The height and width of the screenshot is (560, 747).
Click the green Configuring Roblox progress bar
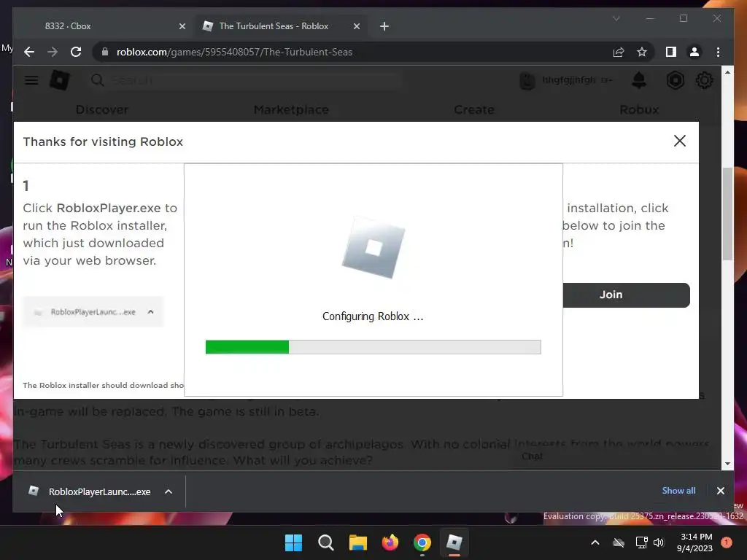[x=373, y=346]
